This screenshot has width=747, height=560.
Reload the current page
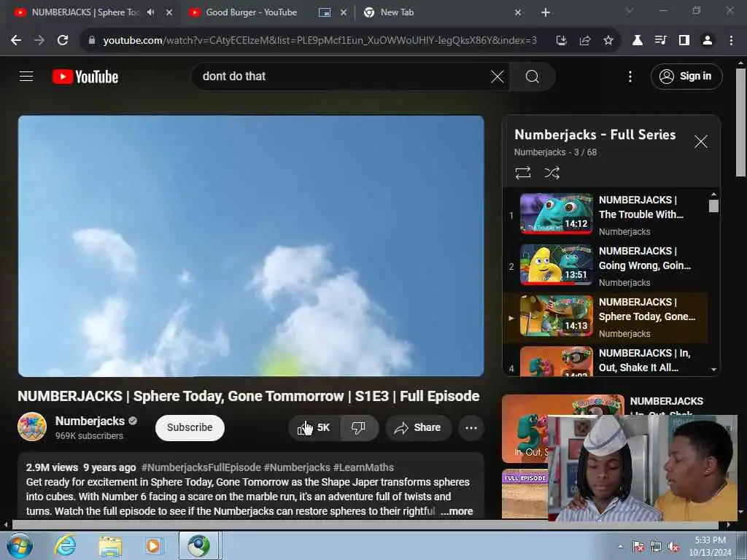click(63, 41)
